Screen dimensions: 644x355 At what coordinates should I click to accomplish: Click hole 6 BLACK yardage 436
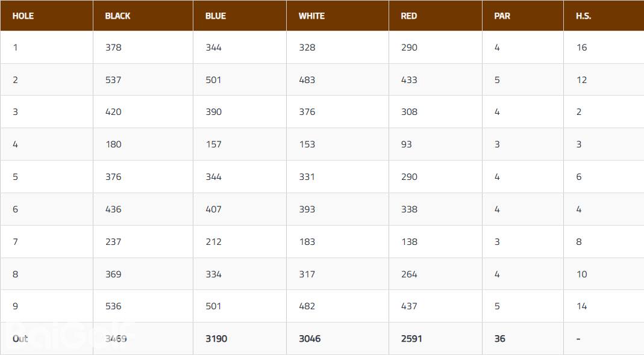tap(113, 209)
